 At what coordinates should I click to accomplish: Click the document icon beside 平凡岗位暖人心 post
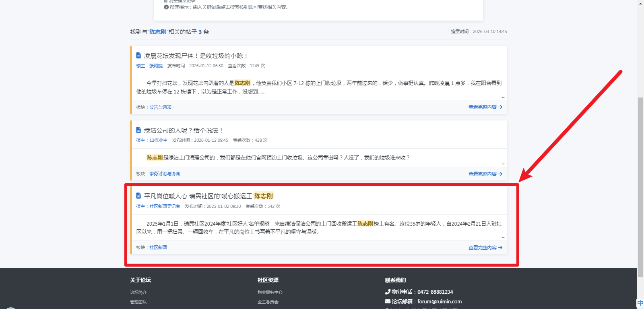[x=138, y=196]
